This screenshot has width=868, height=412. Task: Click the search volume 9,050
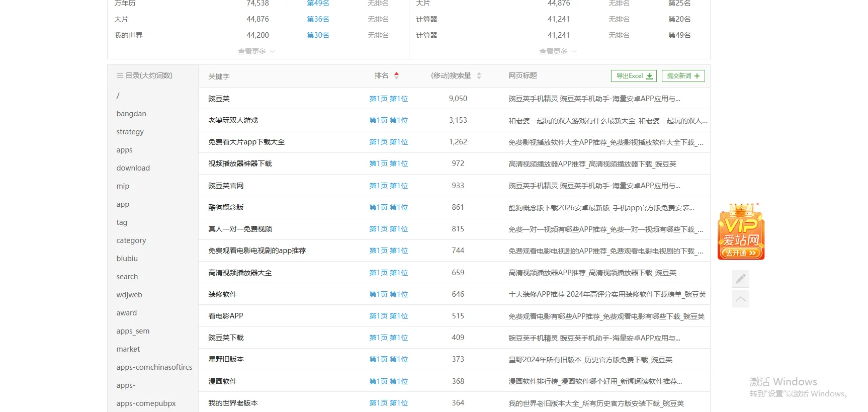coord(458,99)
